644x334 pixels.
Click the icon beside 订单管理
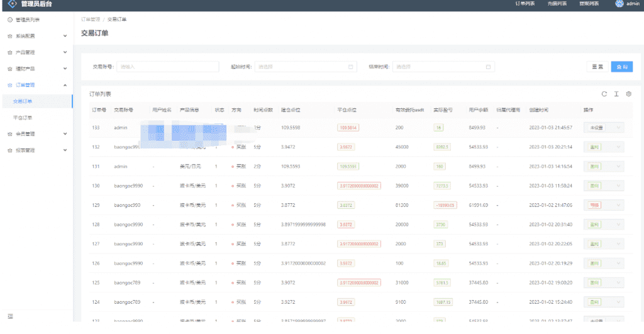[10, 85]
